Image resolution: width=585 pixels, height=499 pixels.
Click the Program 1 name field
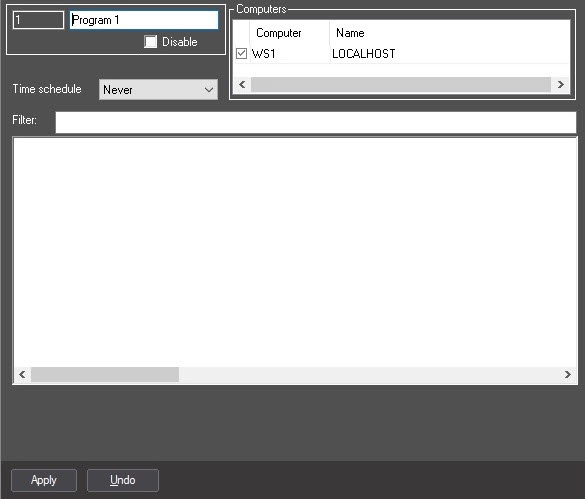[144, 20]
